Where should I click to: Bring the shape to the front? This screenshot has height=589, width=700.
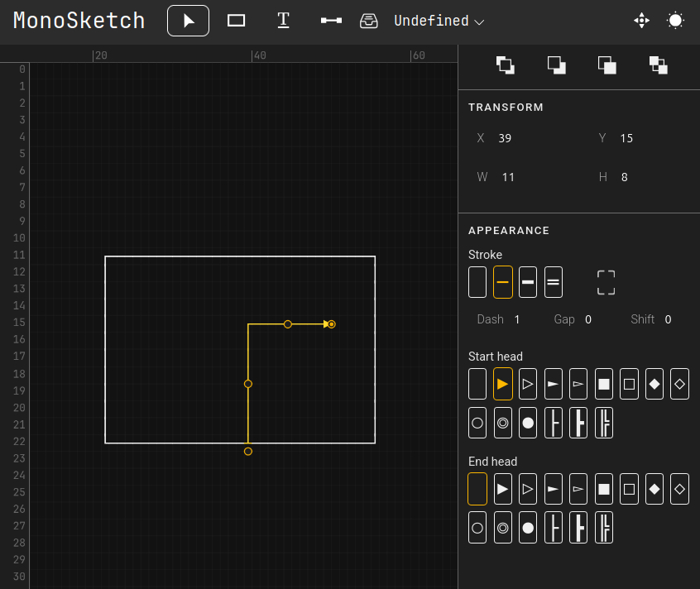coord(506,65)
